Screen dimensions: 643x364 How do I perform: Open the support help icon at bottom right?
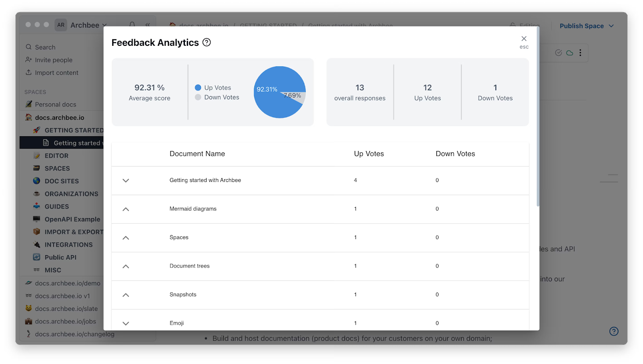coord(613,331)
